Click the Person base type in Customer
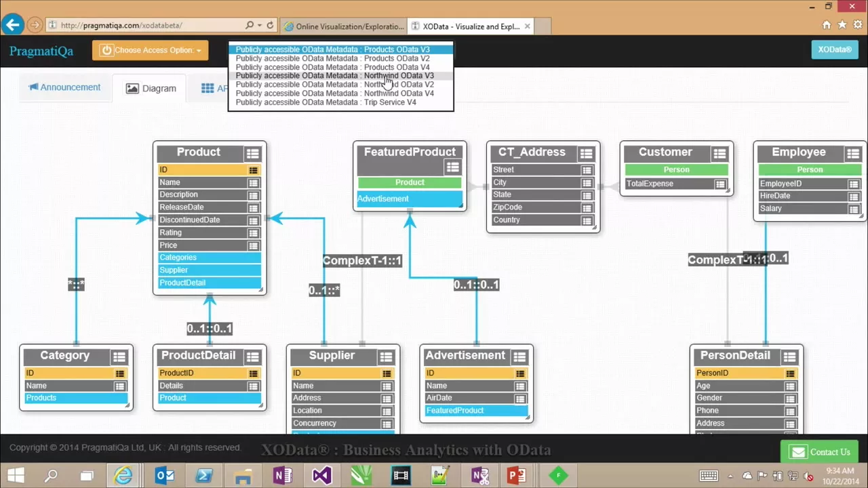868x488 pixels. pyautogui.click(x=676, y=170)
